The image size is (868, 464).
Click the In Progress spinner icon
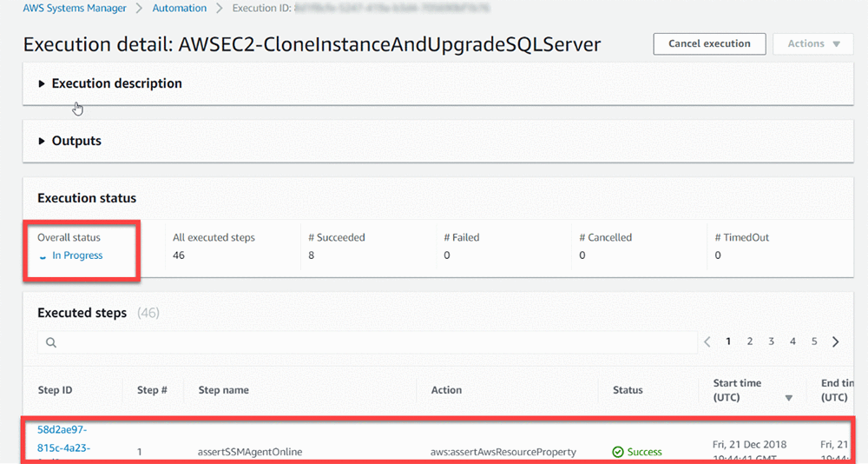(x=43, y=256)
